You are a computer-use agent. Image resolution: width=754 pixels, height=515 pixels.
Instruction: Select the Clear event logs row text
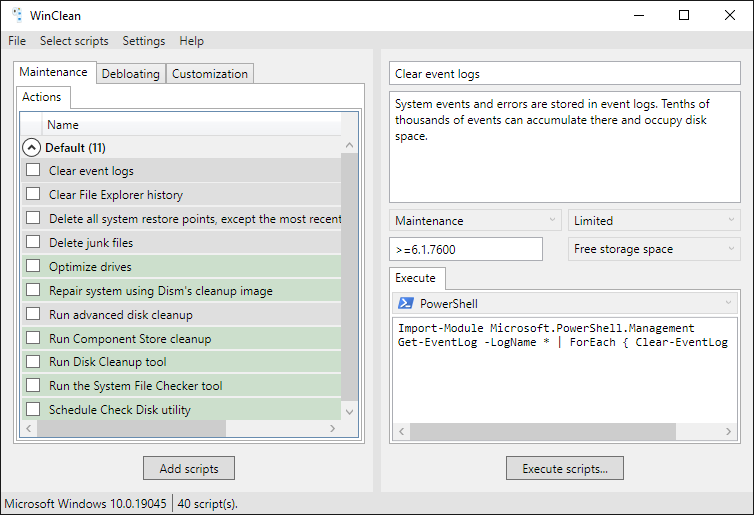(91, 171)
